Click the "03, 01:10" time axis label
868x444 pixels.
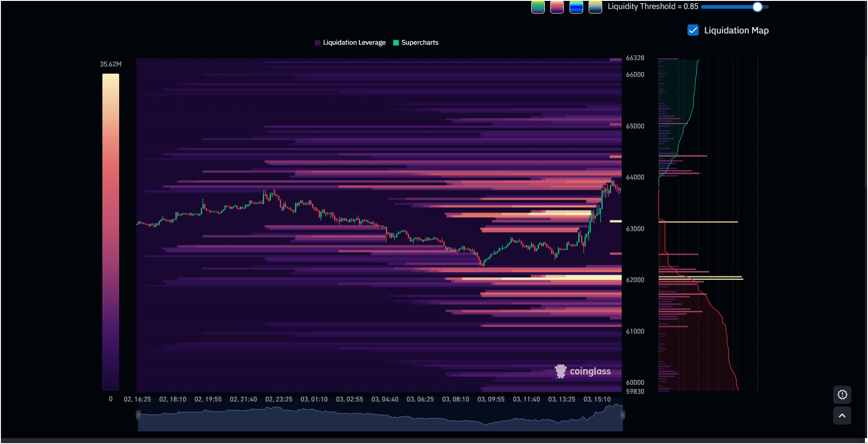(x=314, y=399)
